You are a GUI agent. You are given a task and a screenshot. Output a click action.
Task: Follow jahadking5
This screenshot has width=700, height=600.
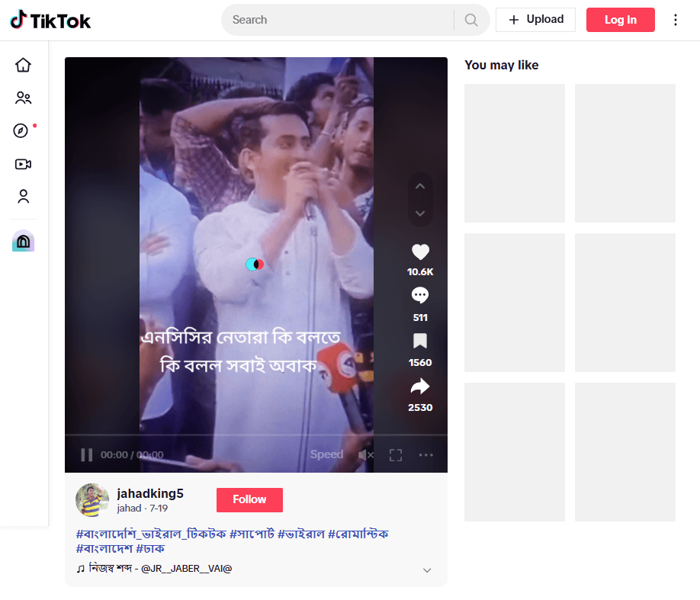point(249,499)
